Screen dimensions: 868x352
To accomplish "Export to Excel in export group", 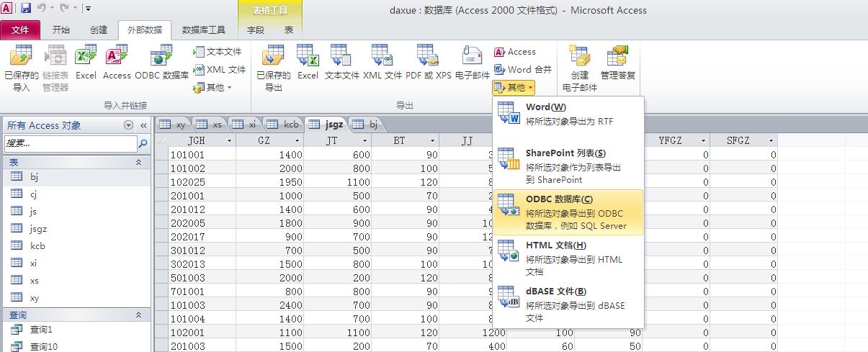I will coord(308,63).
